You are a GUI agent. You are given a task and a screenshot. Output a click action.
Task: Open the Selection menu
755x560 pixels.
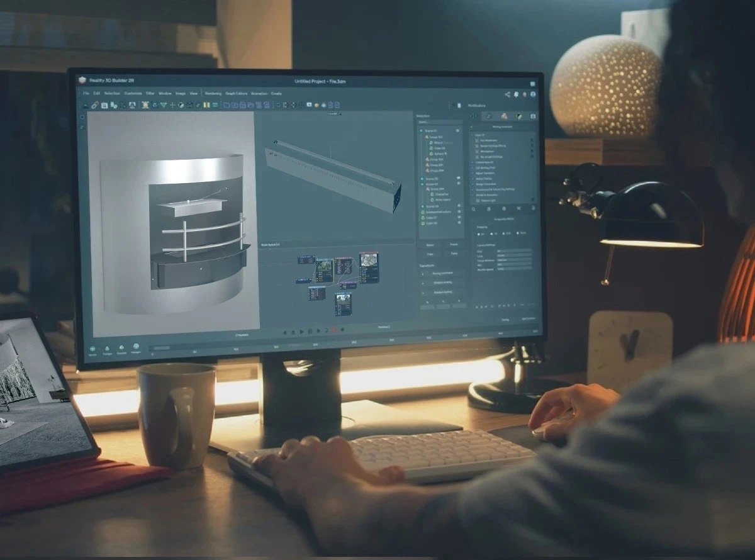coord(112,93)
